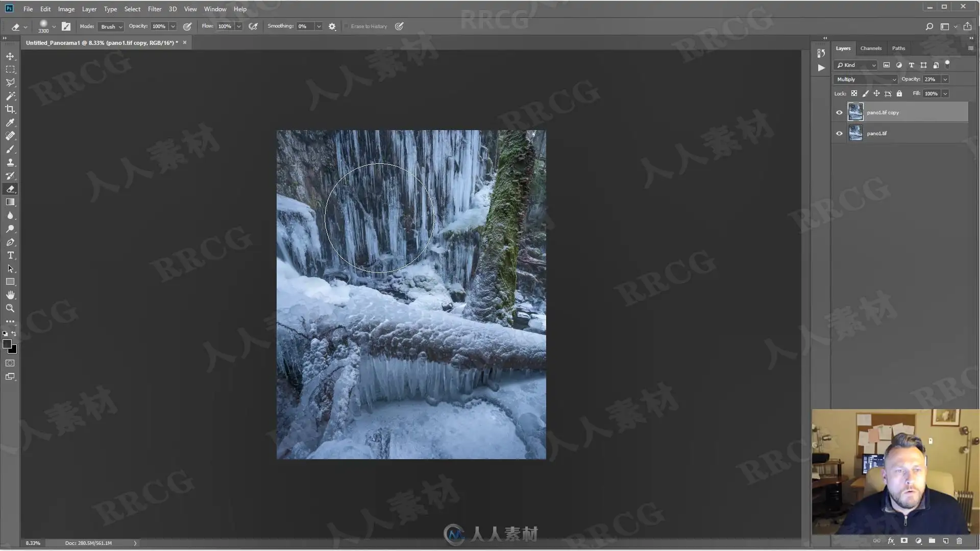Select the Eyedropper tool
This screenshot has height=551, width=980.
point(10,122)
